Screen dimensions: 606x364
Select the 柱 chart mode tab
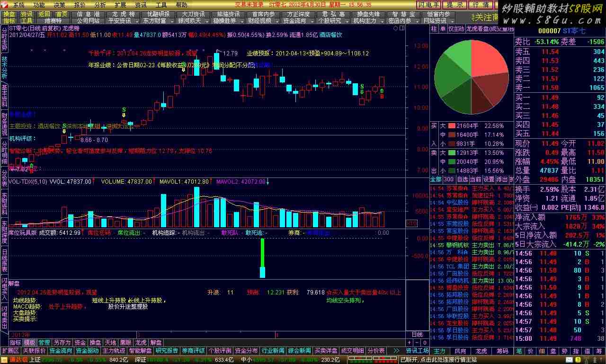[x=434, y=29]
